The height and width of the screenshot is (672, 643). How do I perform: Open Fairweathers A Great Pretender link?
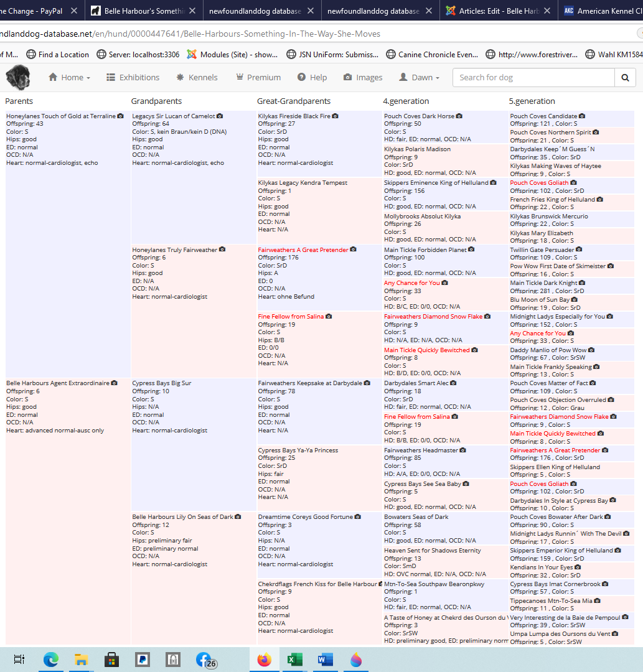[303, 250]
